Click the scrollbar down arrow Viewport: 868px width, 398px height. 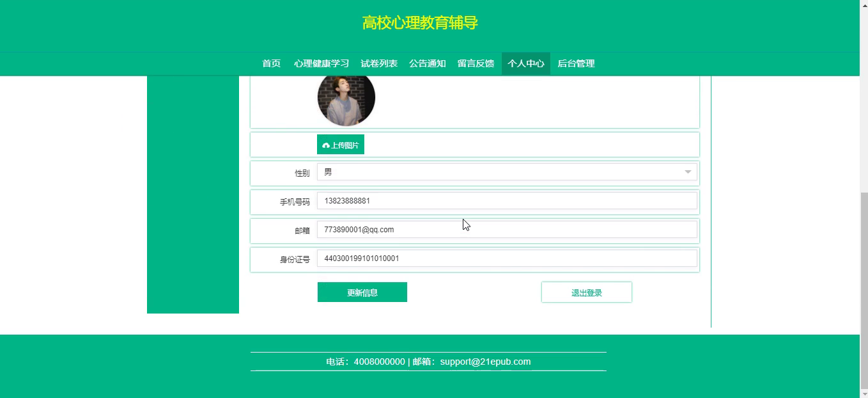click(864, 393)
